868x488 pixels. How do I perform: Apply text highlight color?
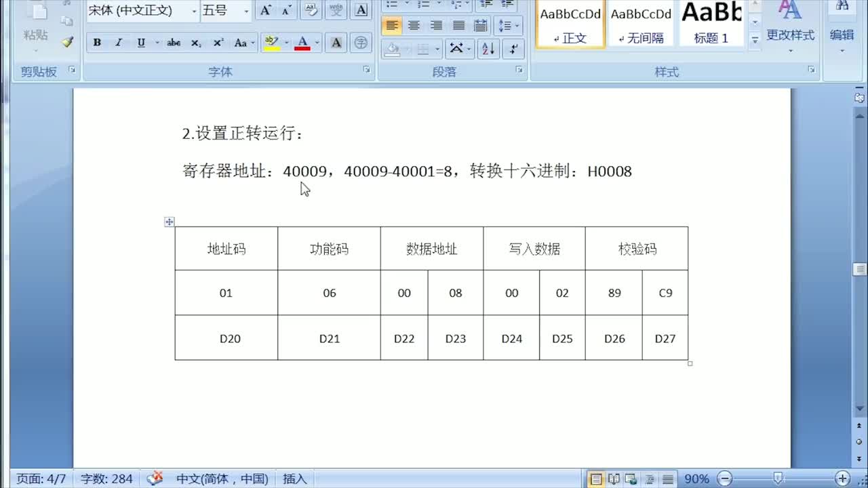(271, 43)
